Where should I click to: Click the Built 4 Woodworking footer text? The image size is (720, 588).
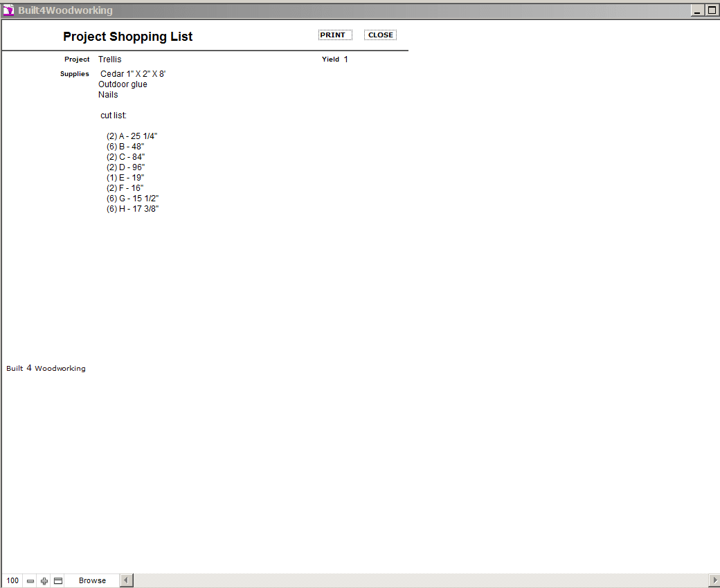(x=46, y=369)
